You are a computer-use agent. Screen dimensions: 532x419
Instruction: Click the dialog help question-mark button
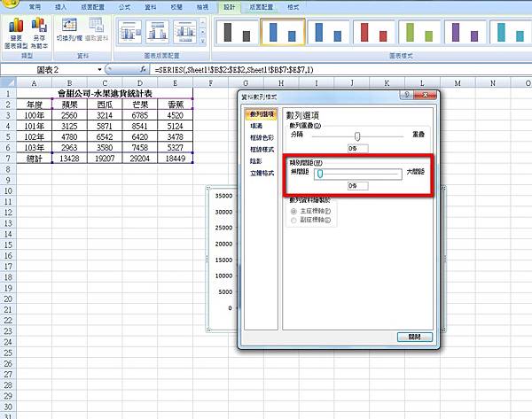point(407,95)
